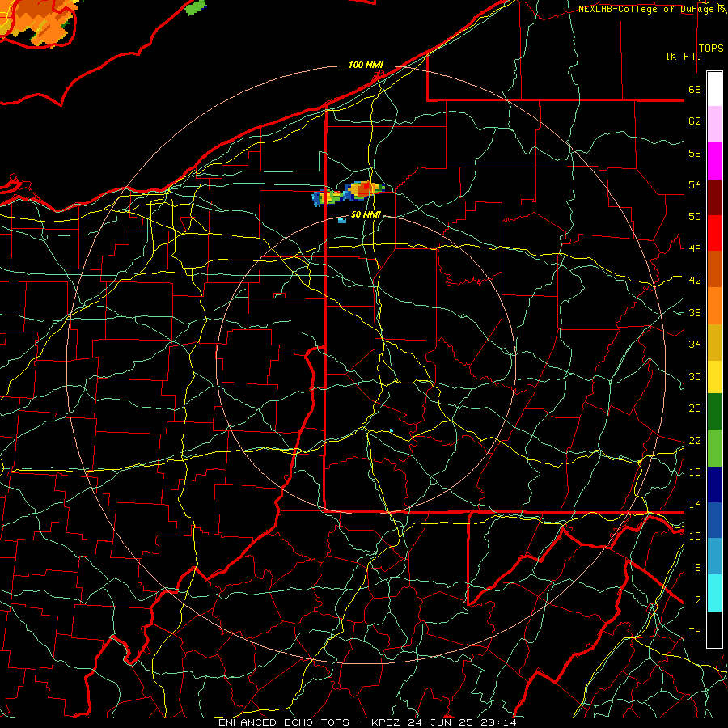Click the 30 legend value
728x728 pixels.
point(695,376)
